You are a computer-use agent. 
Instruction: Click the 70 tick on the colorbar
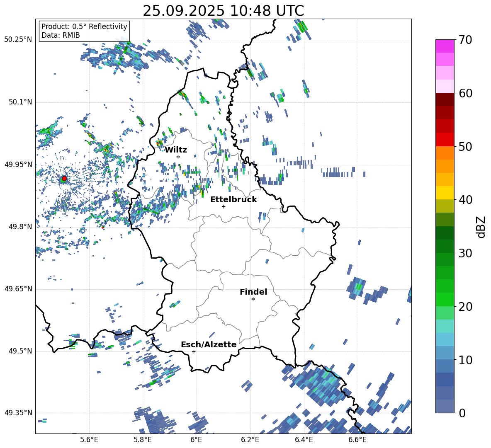pos(465,40)
